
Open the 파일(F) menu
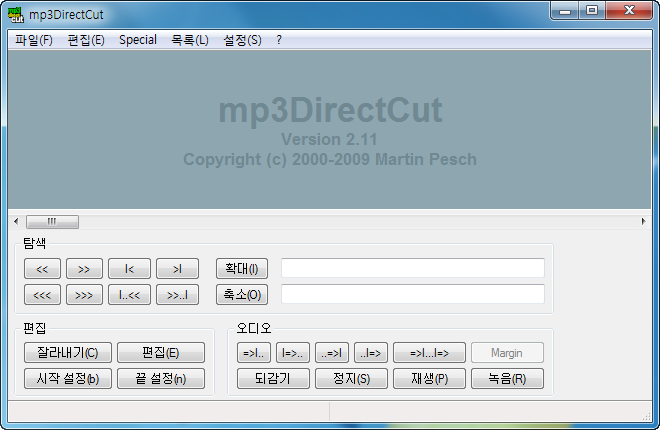click(34, 40)
